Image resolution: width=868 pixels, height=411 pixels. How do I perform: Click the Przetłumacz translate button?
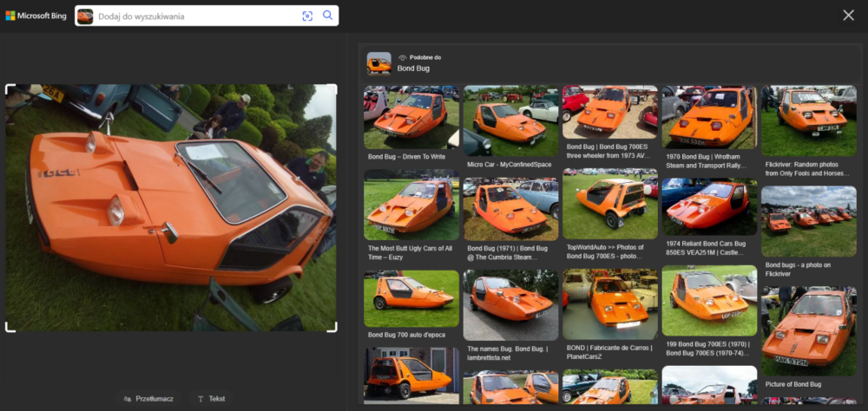click(x=148, y=399)
